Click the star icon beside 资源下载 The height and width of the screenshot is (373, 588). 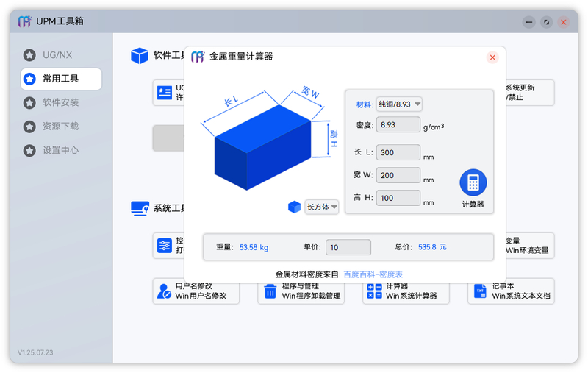tap(29, 127)
